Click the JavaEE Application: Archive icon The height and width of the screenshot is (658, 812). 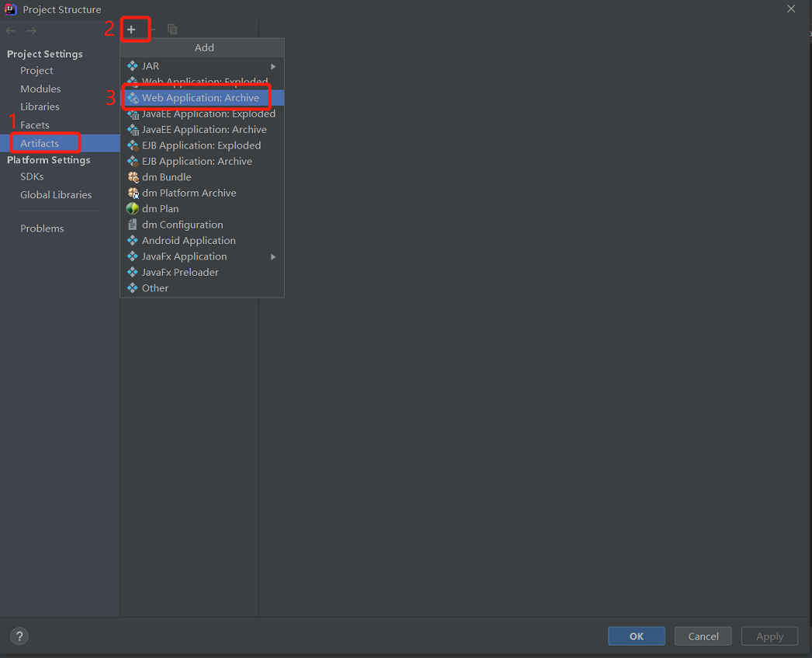coord(133,130)
